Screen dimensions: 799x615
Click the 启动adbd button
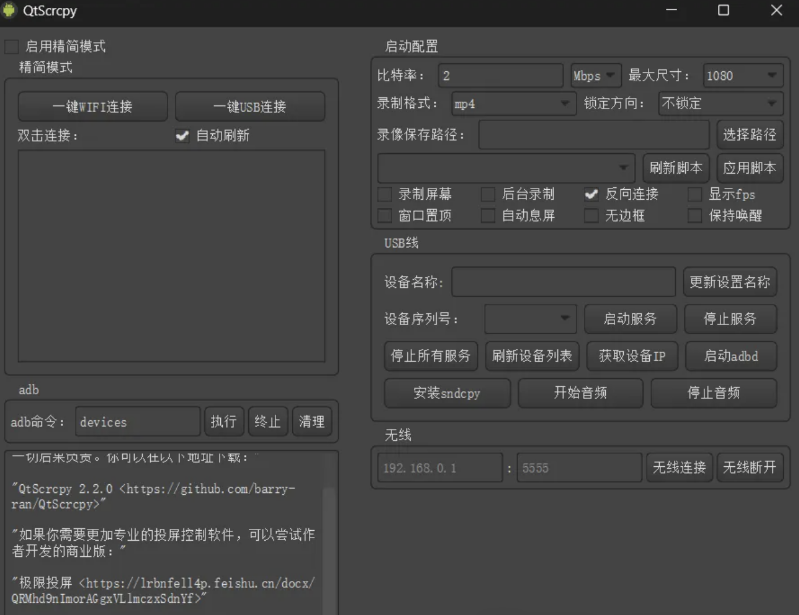pos(731,356)
